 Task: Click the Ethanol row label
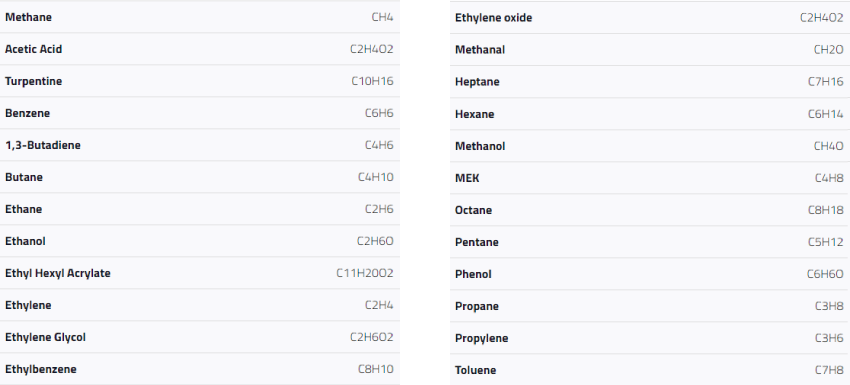pyautogui.click(x=25, y=241)
